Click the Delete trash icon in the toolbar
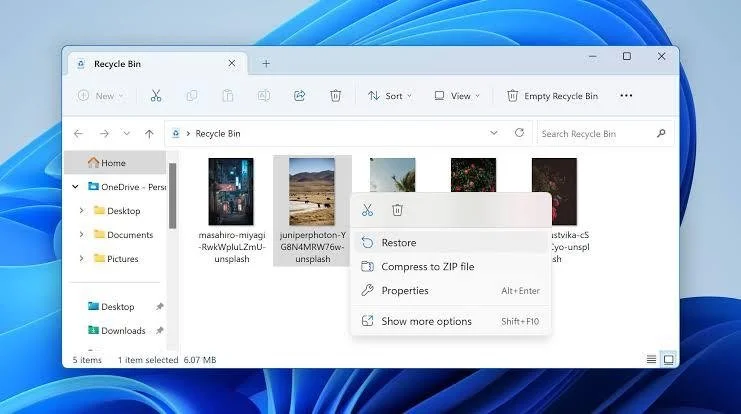Screen dimensions: 741x414 point(336,96)
